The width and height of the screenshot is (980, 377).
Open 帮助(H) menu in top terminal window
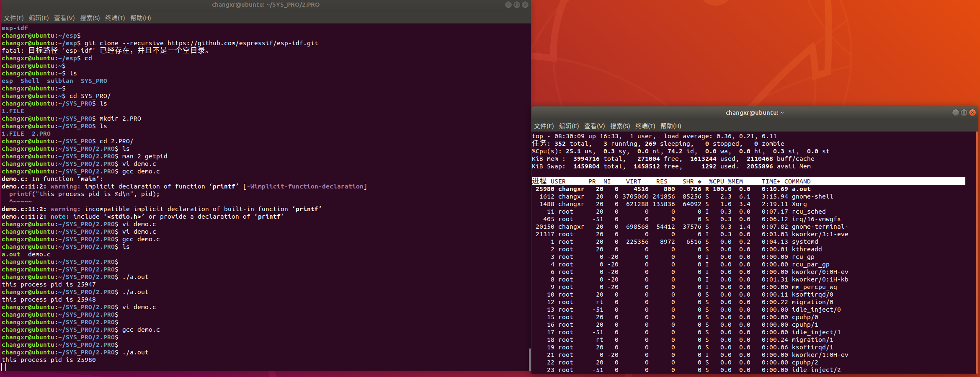[671, 126]
